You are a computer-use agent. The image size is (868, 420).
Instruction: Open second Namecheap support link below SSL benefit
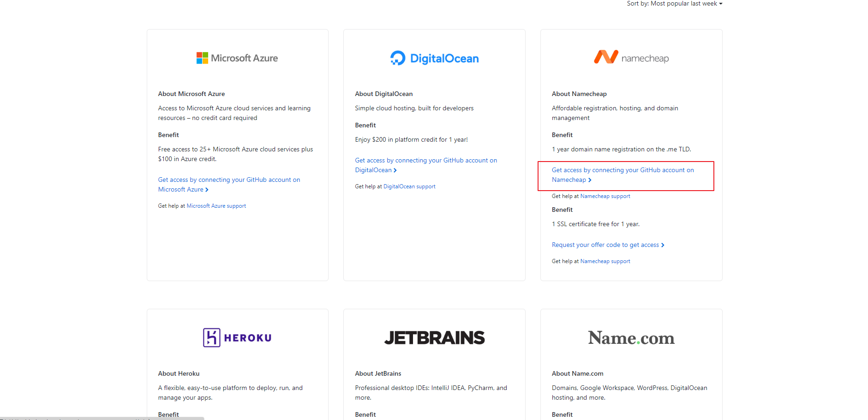coord(605,261)
